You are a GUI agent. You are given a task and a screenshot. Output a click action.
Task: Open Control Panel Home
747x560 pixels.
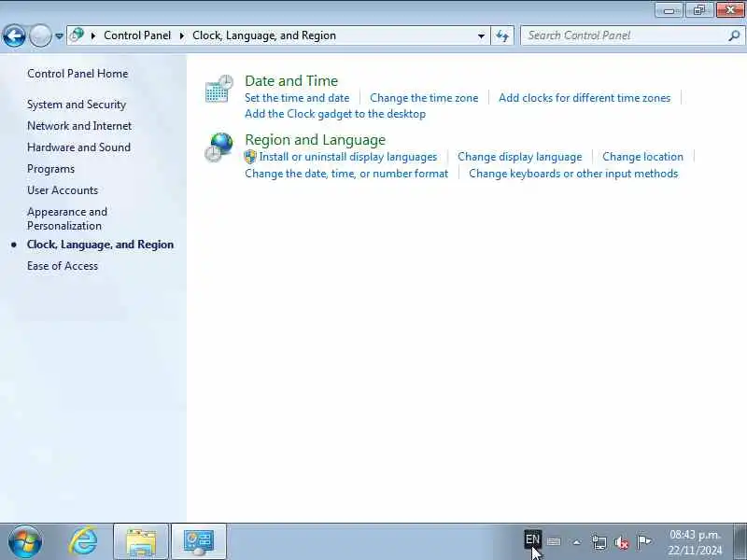pos(78,74)
